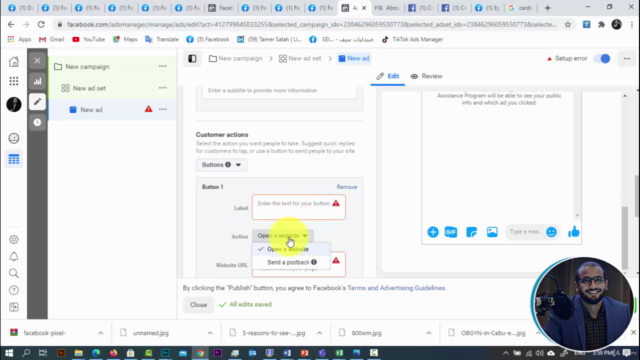Click the GIF icon in Messenger preview

pos(451,232)
